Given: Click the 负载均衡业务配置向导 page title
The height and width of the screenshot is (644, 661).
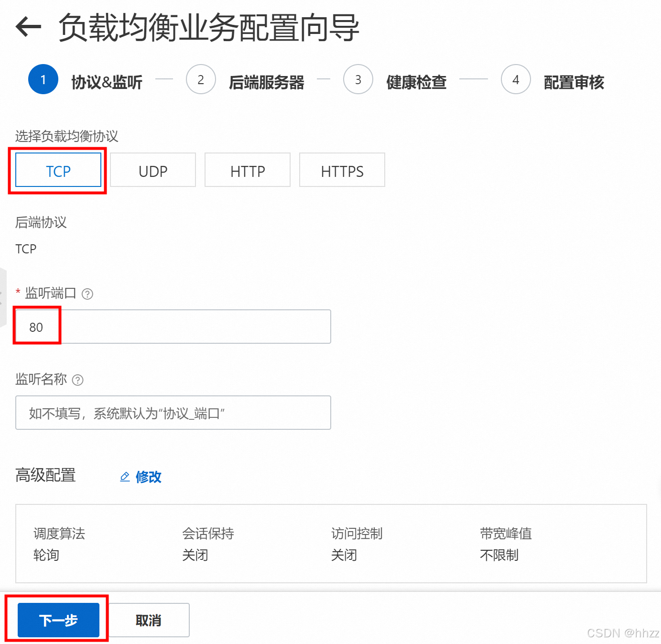Looking at the screenshot, I should coord(209,27).
